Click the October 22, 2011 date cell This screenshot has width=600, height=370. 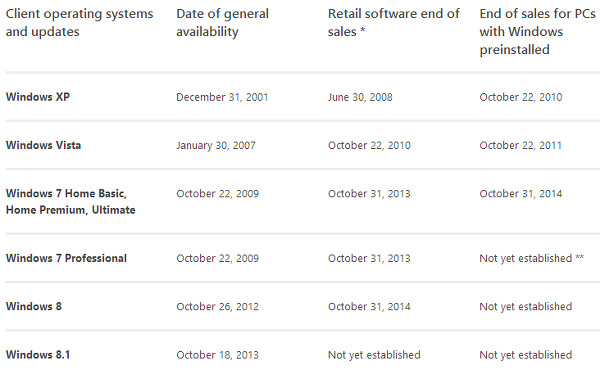[520, 145]
